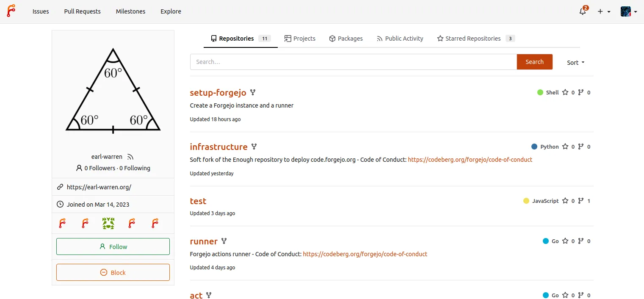
Task: Click the first Forgejo organization badge
Action: (62, 223)
